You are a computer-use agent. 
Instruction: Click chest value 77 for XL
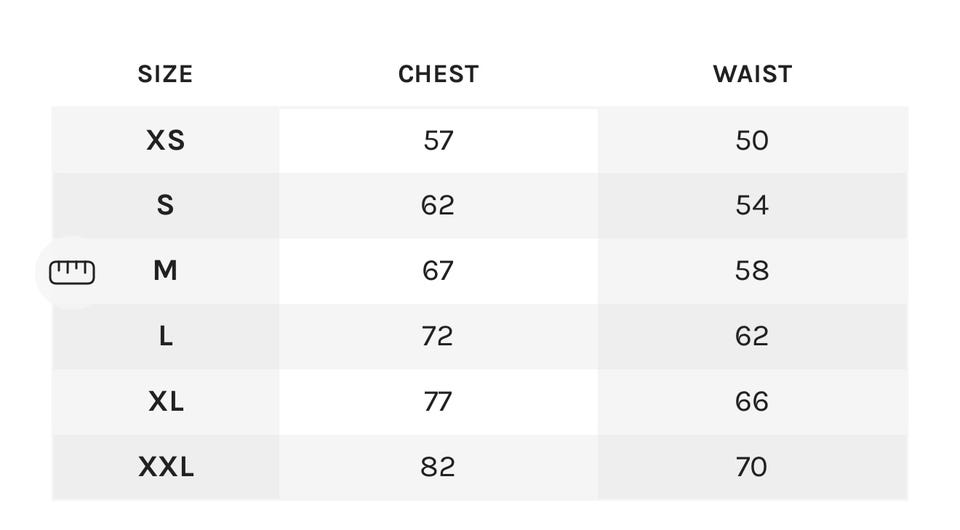(438, 401)
